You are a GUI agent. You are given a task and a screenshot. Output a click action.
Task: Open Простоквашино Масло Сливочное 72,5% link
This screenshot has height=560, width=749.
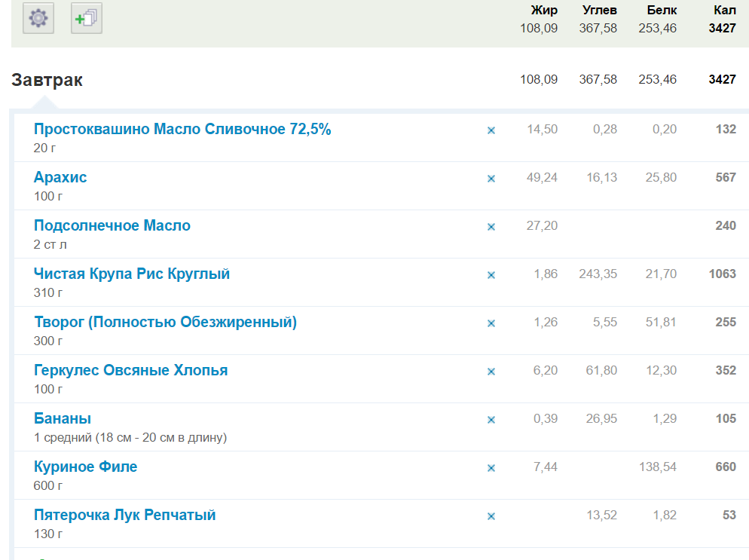pyautogui.click(x=182, y=129)
